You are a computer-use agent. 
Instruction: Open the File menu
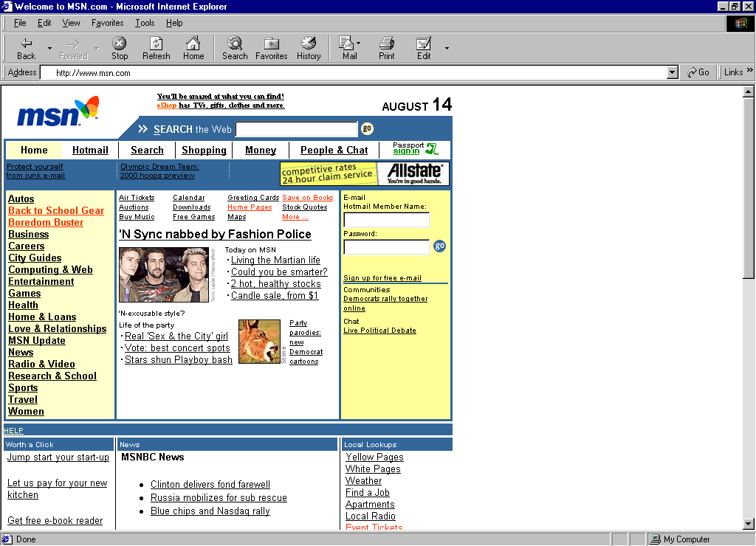coord(20,23)
